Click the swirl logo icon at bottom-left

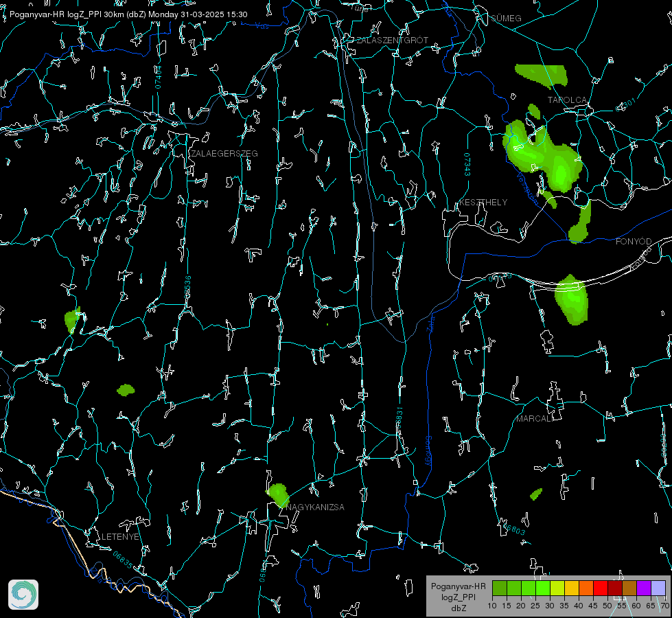23,595
